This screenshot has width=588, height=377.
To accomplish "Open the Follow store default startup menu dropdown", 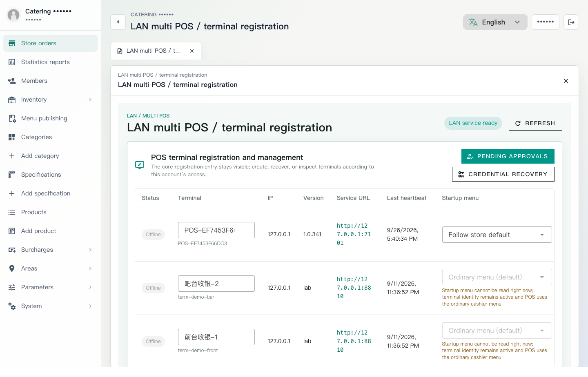I will click(x=497, y=235).
